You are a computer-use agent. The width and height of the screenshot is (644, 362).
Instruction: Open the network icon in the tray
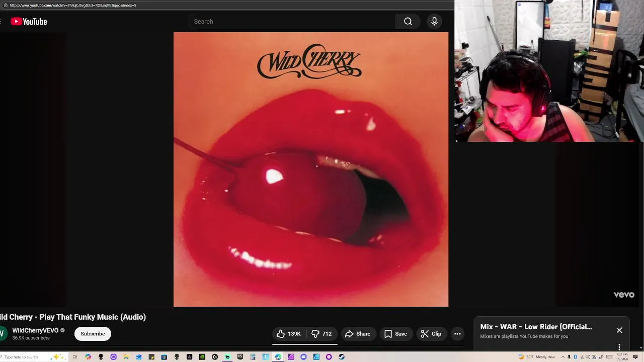tap(582, 357)
